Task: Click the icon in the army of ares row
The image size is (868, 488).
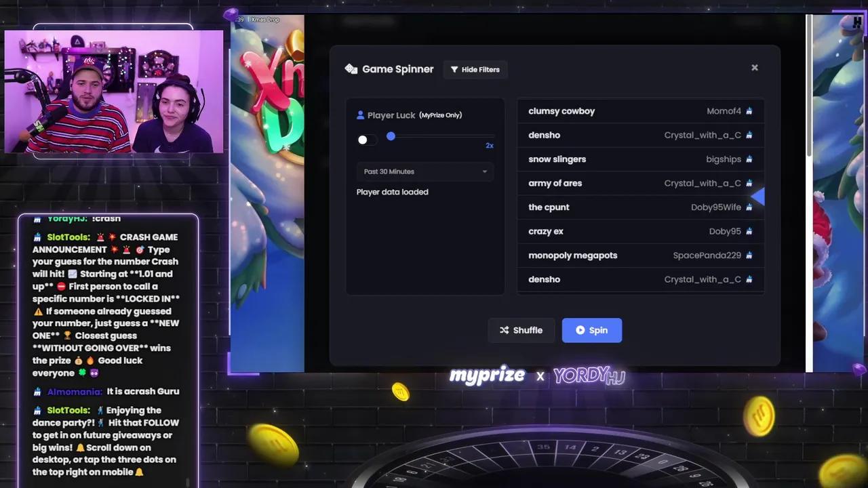Action: 749,183
